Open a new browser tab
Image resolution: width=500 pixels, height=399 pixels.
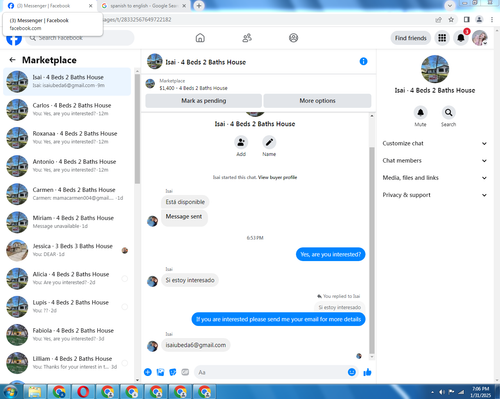(x=199, y=6)
